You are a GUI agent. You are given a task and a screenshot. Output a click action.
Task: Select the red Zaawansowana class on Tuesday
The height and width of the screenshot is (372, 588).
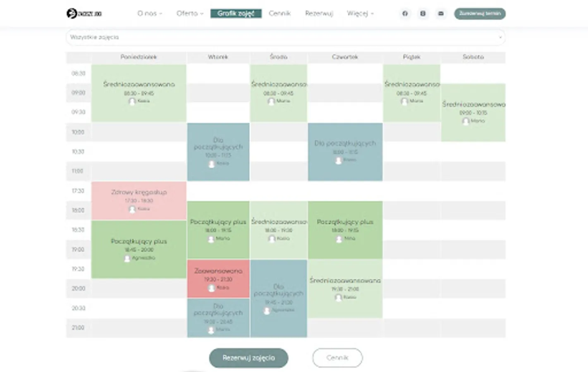click(218, 279)
